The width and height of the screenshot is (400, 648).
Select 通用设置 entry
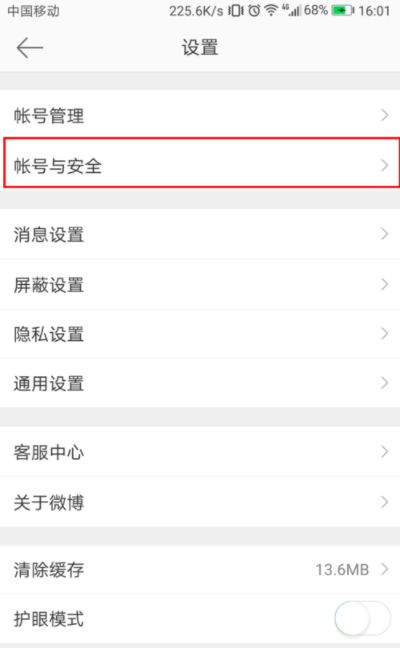click(x=200, y=383)
